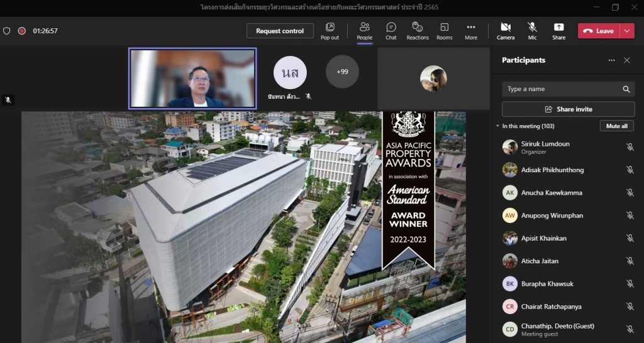644x343 pixels.
Task: Open the Pop out view icon
Action: point(330,31)
